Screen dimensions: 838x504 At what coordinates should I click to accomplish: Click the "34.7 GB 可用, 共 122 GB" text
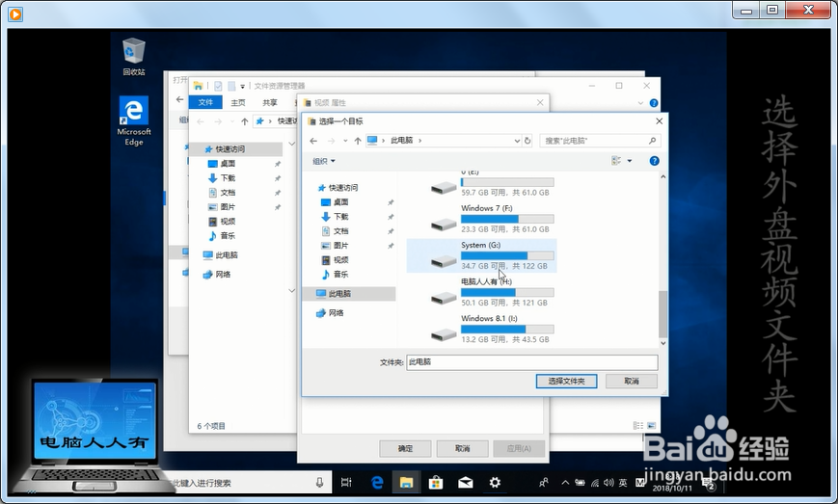coord(504,266)
